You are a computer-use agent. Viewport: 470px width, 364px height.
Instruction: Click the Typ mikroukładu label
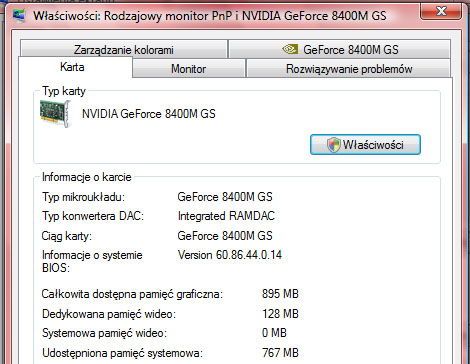(x=83, y=197)
